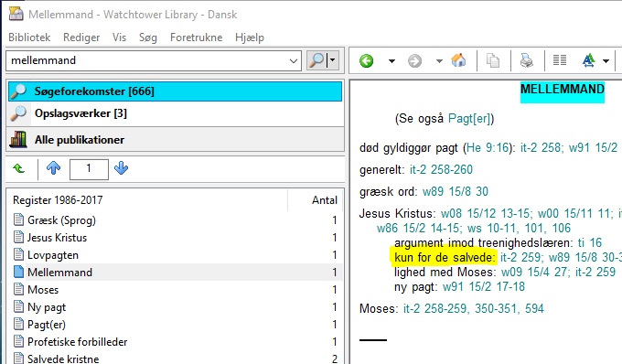
Task: Open the search options dropdown arrow
Action: 333,60
